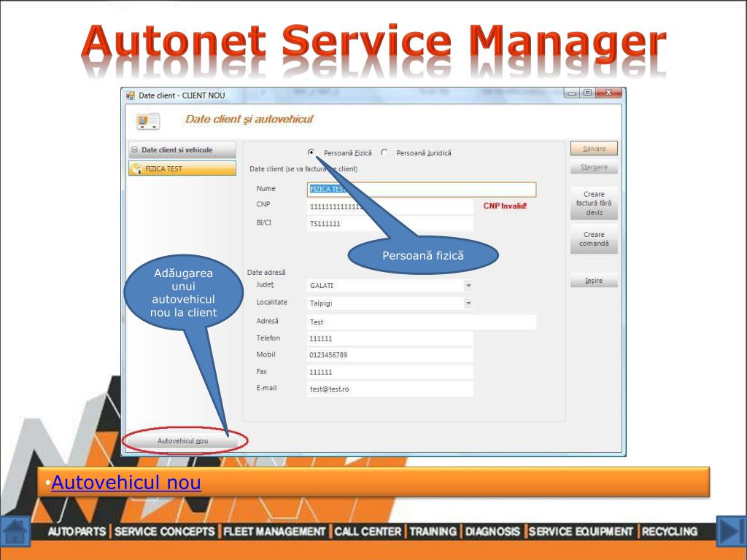Image resolution: width=747 pixels, height=560 pixels.
Task: Click the Date client și autovehicul heading
Action: point(249,119)
